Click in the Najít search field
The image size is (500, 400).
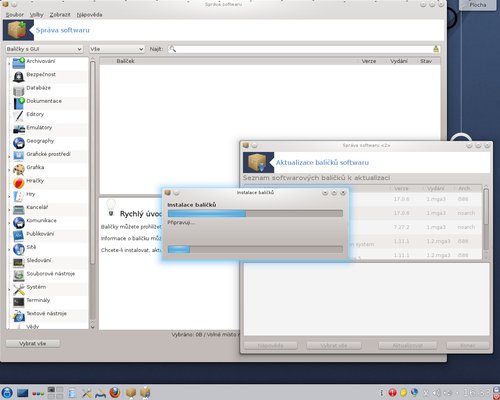(303, 49)
